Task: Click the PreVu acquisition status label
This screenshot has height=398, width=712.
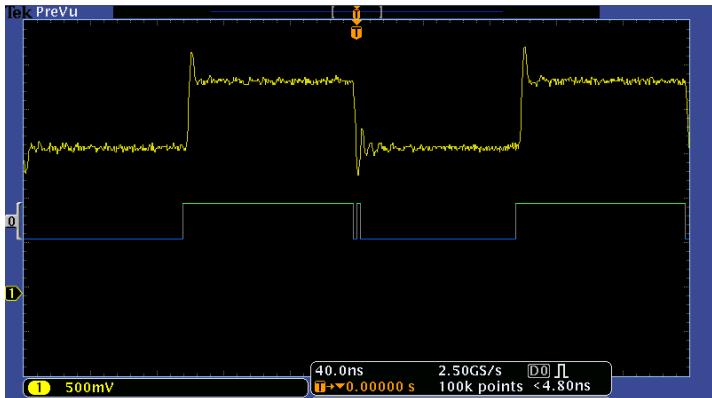Action: tap(57, 12)
